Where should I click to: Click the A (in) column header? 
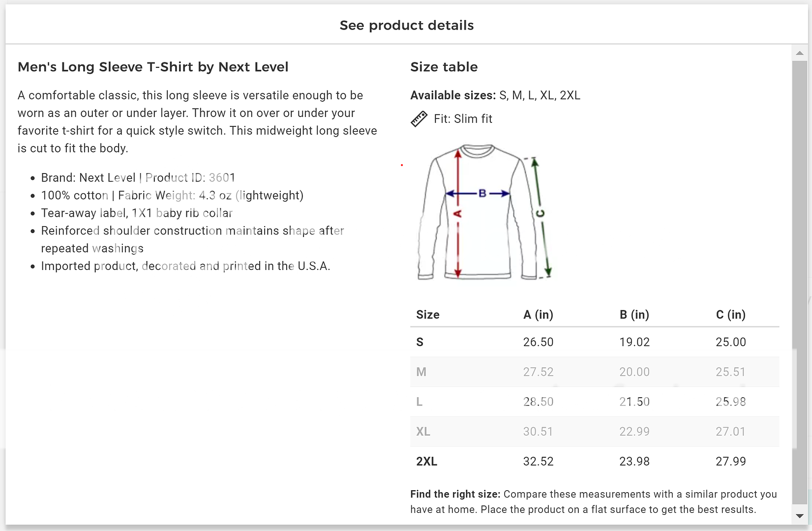click(x=538, y=315)
